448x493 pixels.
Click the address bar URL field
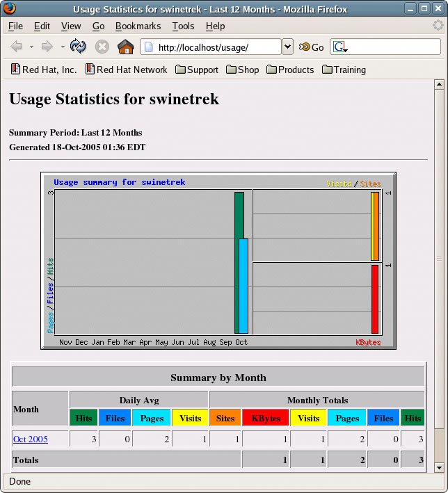coord(216,47)
